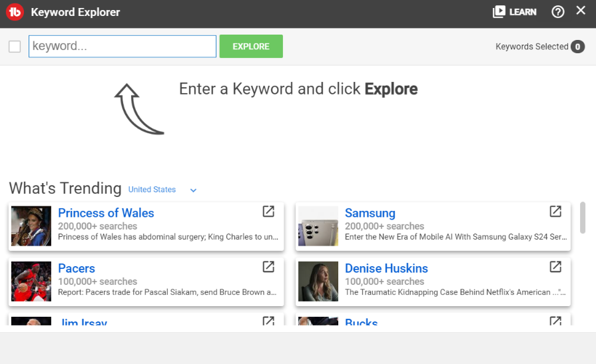Close the Keyword Explorer window
This screenshot has height=364, width=596.
click(581, 10)
